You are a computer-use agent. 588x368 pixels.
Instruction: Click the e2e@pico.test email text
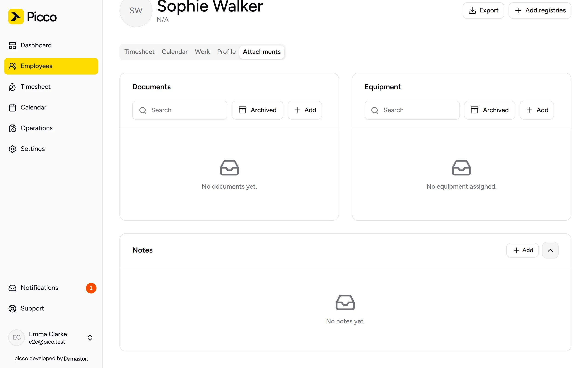point(47,342)
